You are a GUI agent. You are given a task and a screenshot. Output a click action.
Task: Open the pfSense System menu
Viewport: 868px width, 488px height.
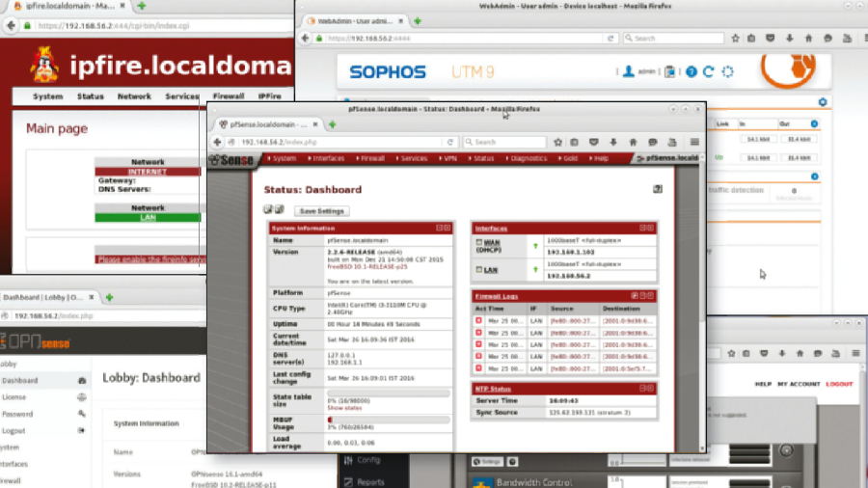click(283, 158)
